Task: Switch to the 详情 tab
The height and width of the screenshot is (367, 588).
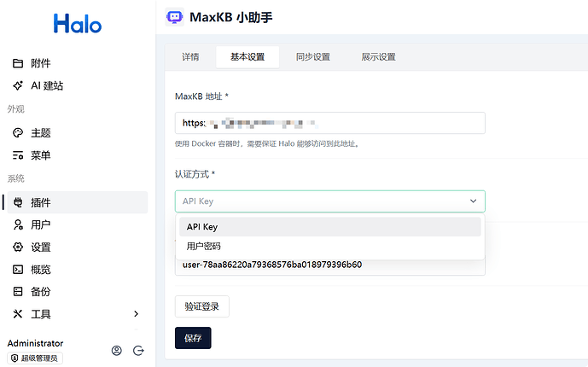Action: (190, 57)
